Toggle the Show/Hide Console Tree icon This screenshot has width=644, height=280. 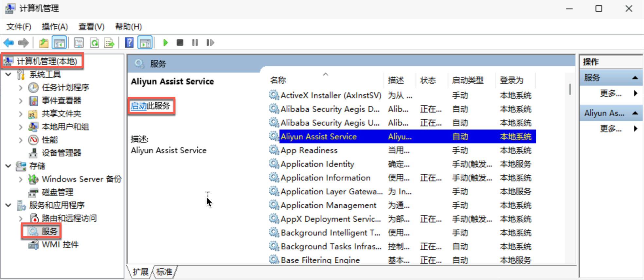[x=59, y=43]
